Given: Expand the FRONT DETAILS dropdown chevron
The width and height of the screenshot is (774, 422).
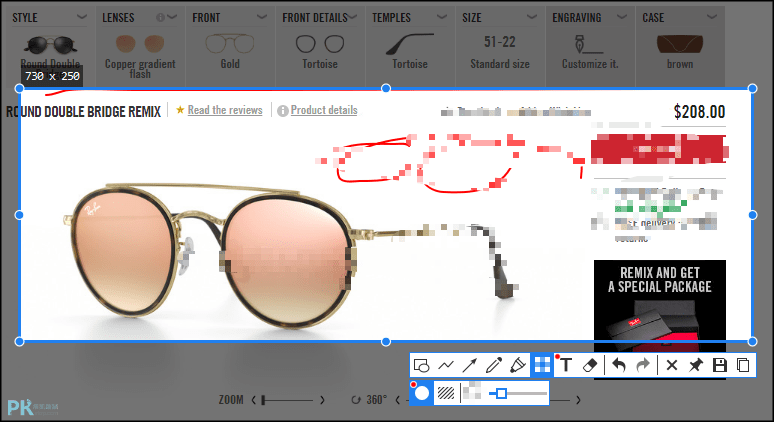Looking at the screenshot, I should point(352,17).
